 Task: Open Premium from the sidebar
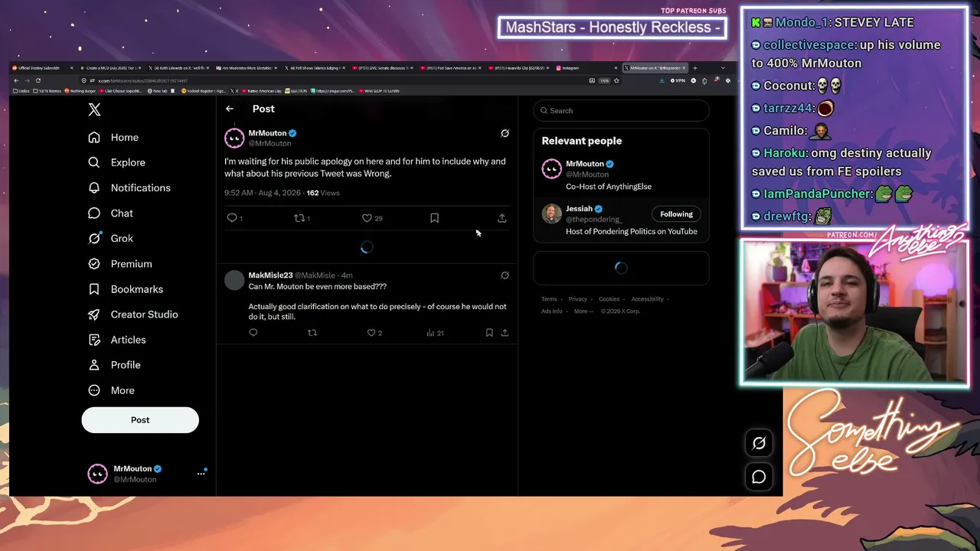click(x=119, y=263)
